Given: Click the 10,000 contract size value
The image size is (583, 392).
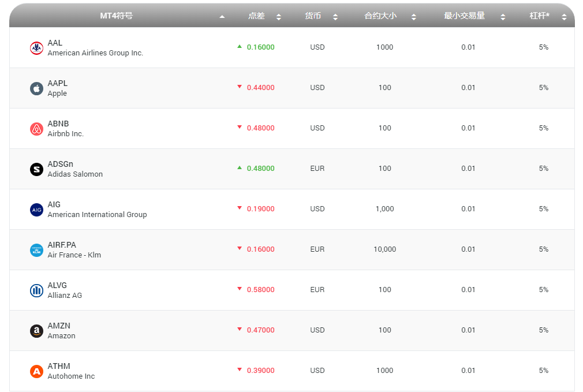Looking at the screenshot, I should click(385, 249).
